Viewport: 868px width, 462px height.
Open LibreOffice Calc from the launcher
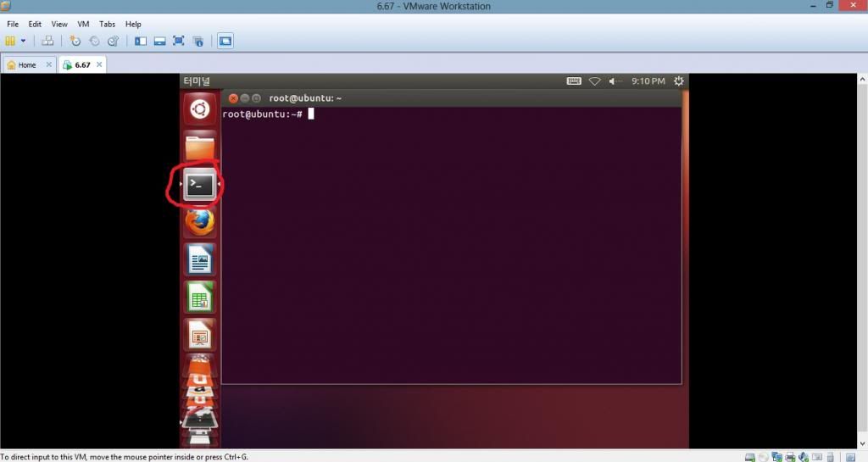point(200,297)
